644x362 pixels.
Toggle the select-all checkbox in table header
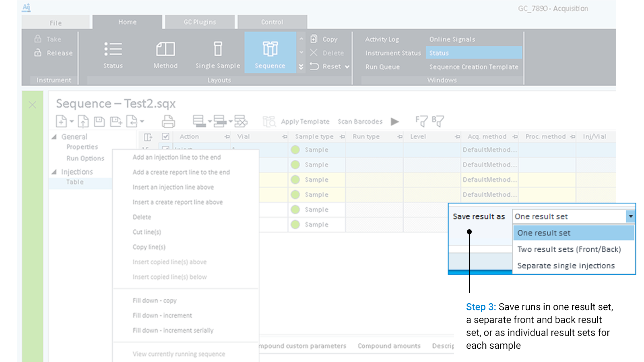(165, 136)
